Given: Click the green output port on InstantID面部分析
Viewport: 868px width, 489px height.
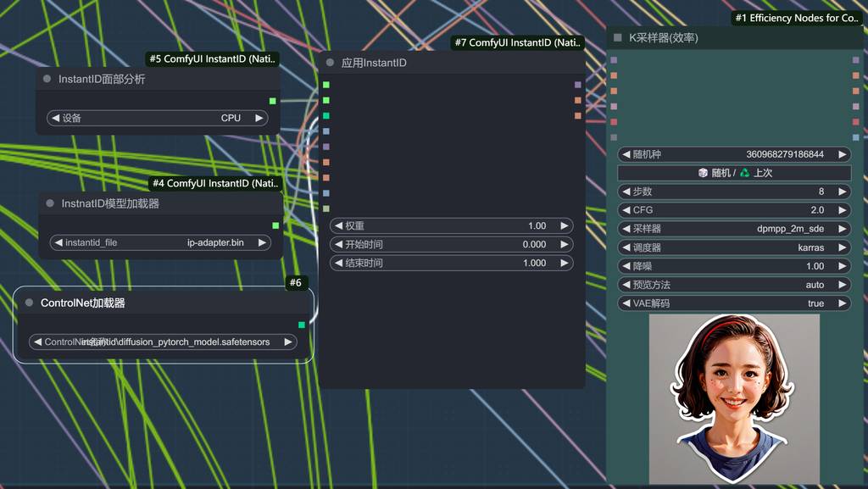Looking at the screenshot, I should pyautogui.click(x=272, y=101).
